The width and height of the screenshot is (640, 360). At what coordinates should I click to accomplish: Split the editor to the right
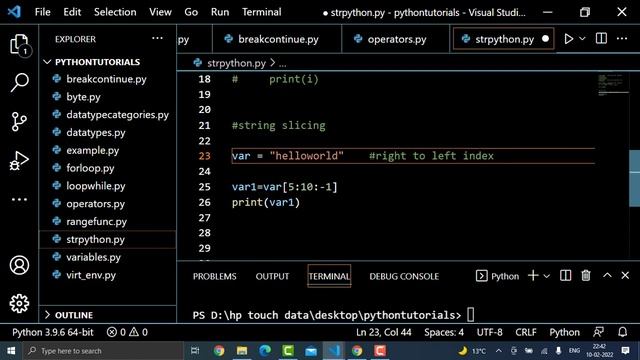pos(601,39)
